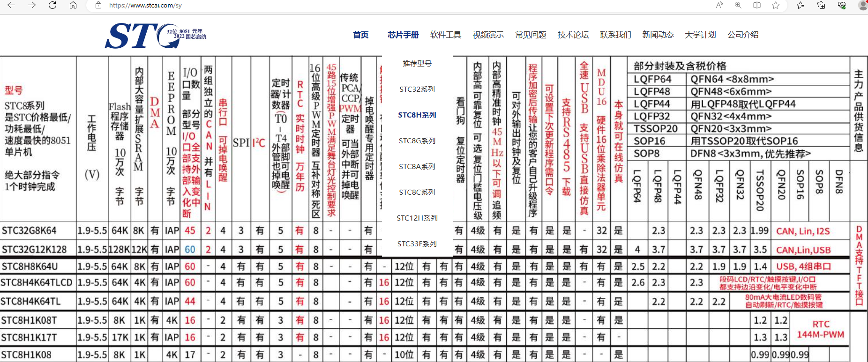This screenshot has width=868, height=362.
Task: Go forward to the next page
Action: coord(32,5)
